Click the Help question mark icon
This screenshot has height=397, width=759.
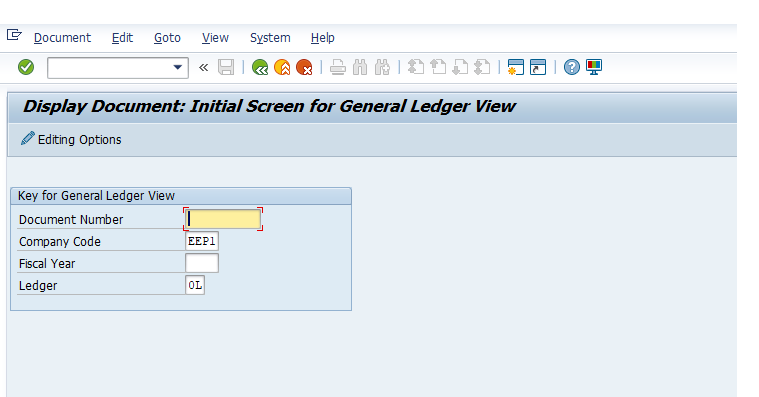click(x=572, y=67)
